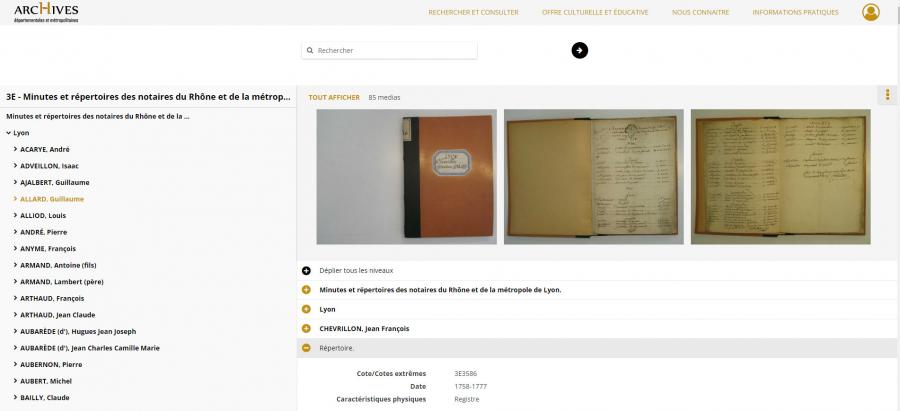Click inside the Rechercher search field
Viewport: 900px width, 411px height.
(389, 51)
